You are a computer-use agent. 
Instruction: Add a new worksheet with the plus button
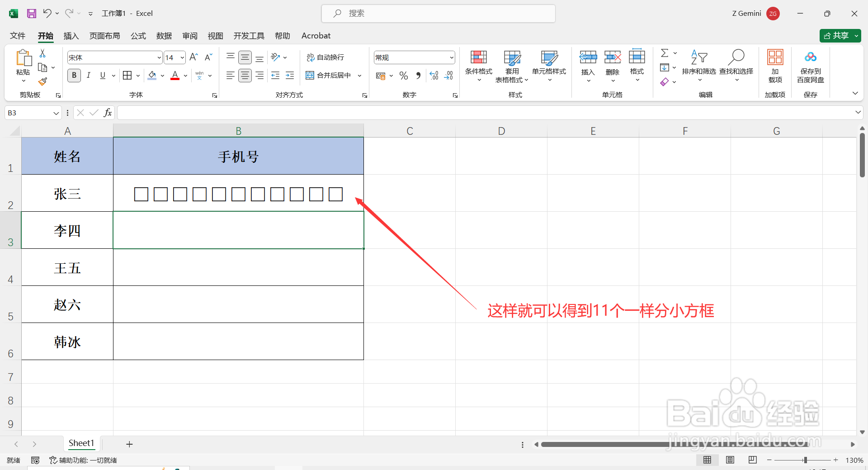[x=129, y=444]
